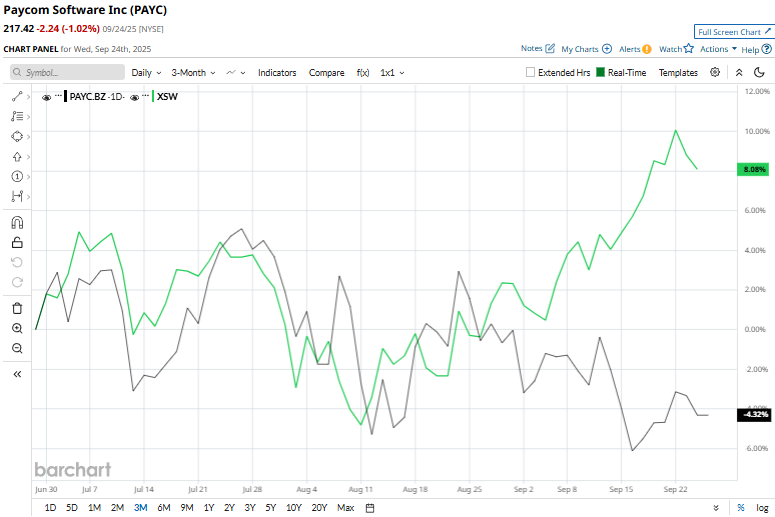This screenshot has height=517, width=775.
Task: Open Notes for this chart
Action: pos(538,48)
